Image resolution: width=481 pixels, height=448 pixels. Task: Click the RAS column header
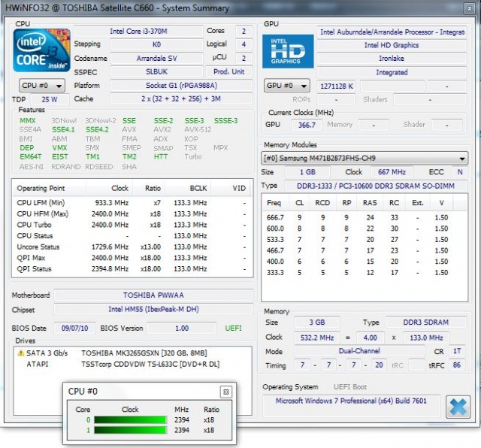(x=370, y=203)
